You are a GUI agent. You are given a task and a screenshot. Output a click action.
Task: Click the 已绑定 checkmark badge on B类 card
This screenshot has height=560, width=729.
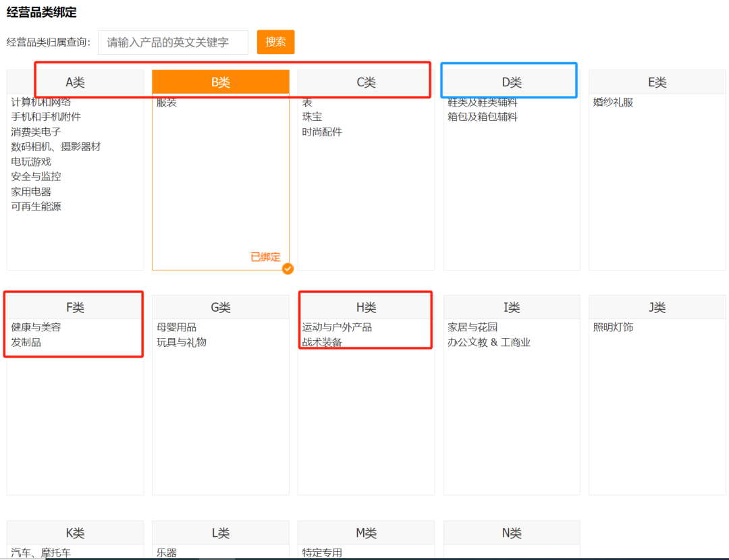click(288, 268)
